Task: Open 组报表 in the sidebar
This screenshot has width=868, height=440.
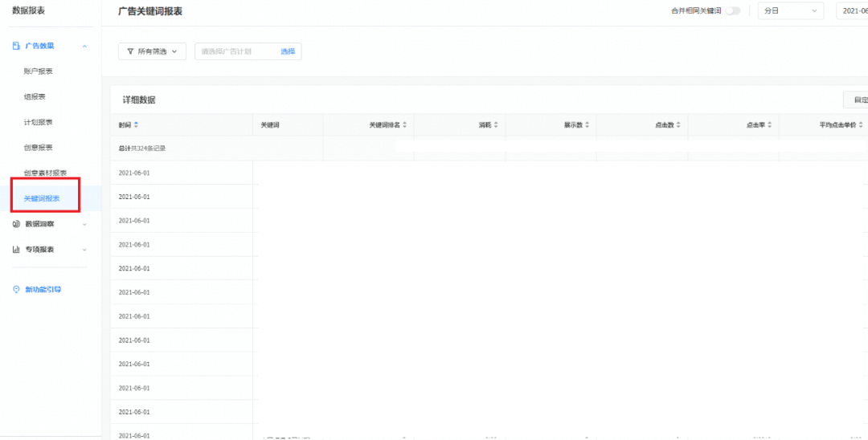Action: point(35,96)
